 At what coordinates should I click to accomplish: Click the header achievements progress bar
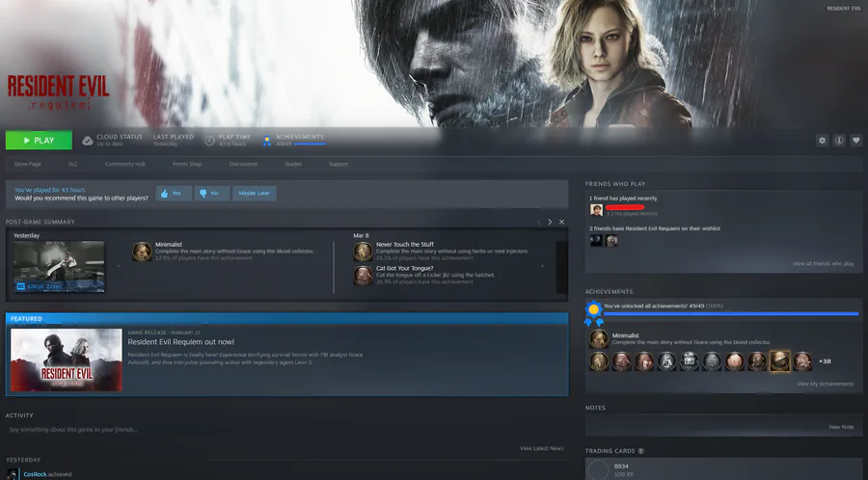pyautogui.click(x=310, y=144)
